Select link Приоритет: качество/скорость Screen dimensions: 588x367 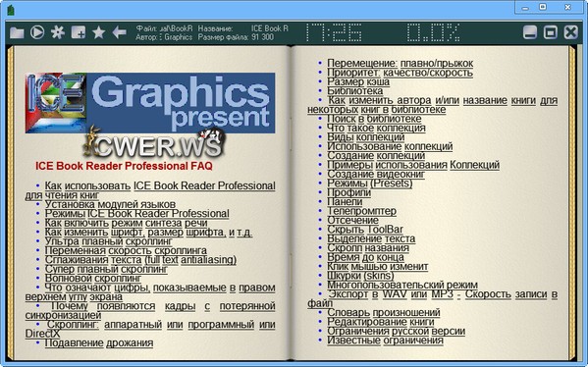point(400,73)
